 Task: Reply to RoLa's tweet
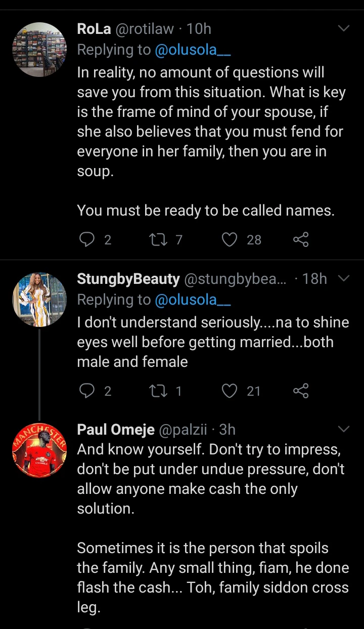87,239
